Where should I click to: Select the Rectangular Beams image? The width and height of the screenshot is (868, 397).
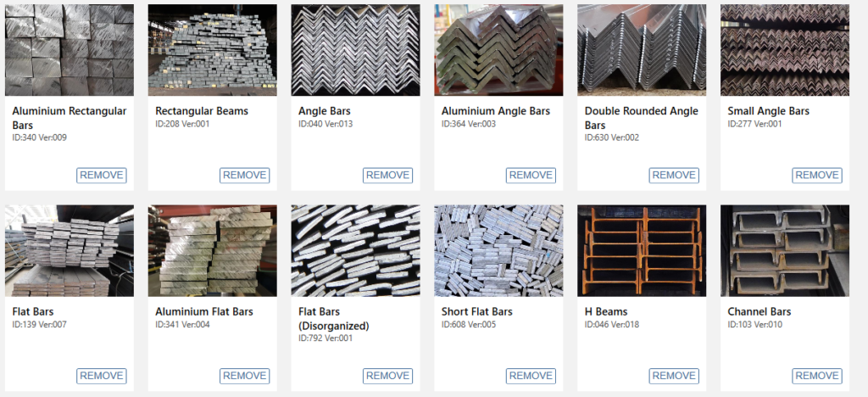click(213, 50)
